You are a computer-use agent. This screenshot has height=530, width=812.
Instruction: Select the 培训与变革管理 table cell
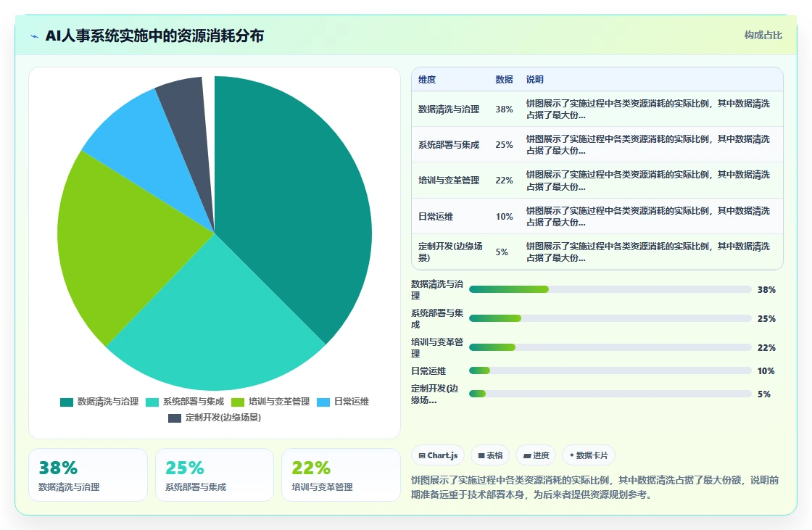tap(449, 181)
